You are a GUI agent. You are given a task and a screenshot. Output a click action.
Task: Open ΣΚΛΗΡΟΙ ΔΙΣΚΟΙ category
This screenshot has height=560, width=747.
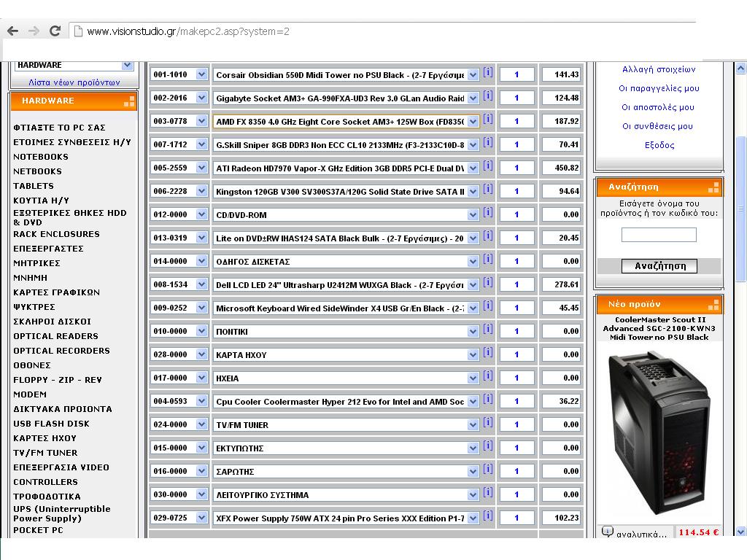(x=53, y=322)
